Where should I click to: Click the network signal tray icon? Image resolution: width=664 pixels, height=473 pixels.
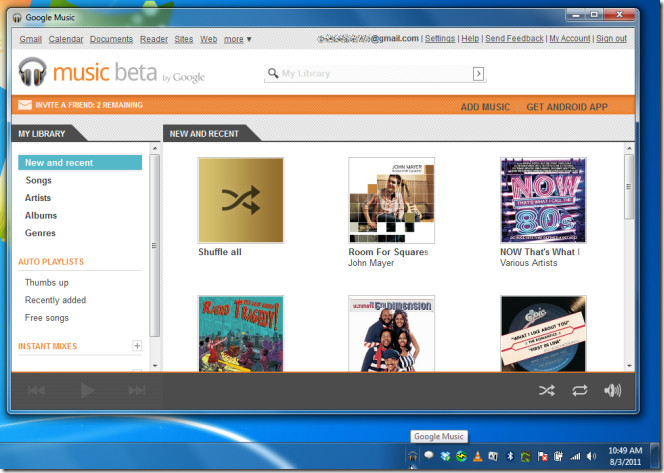pyautogui.click(x=575, y=456)
